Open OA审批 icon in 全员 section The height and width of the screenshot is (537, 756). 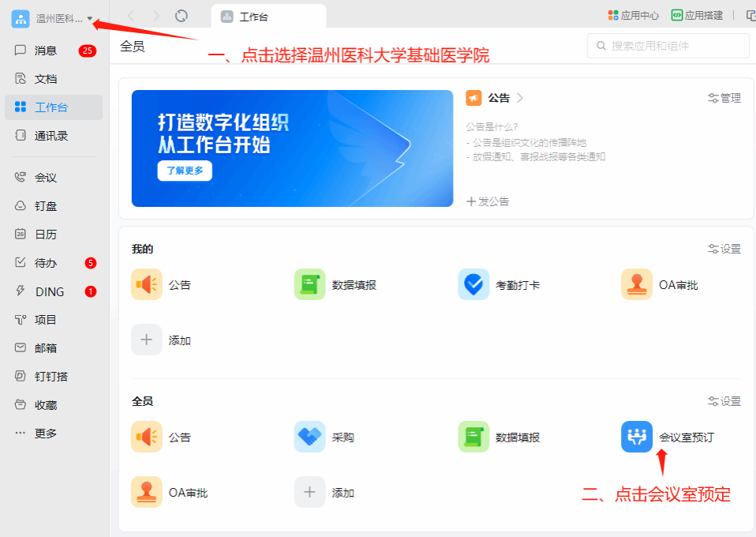coord(147,492)
